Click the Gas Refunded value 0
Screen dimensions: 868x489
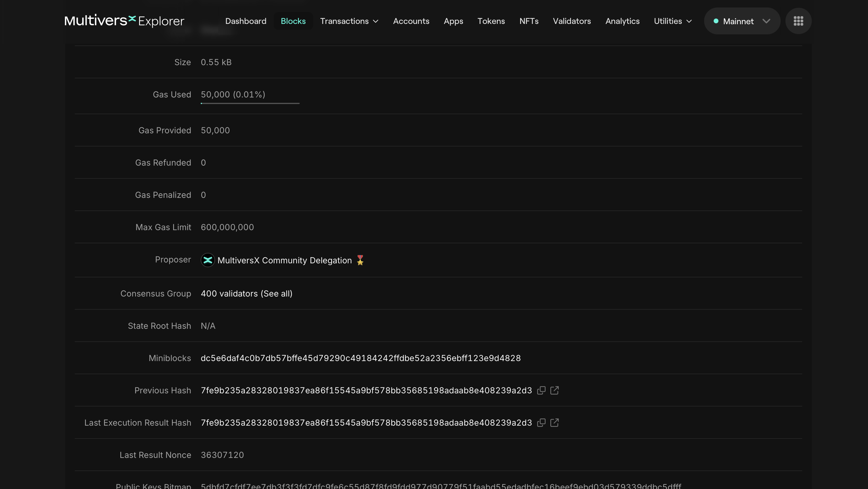tap(203, 163)
